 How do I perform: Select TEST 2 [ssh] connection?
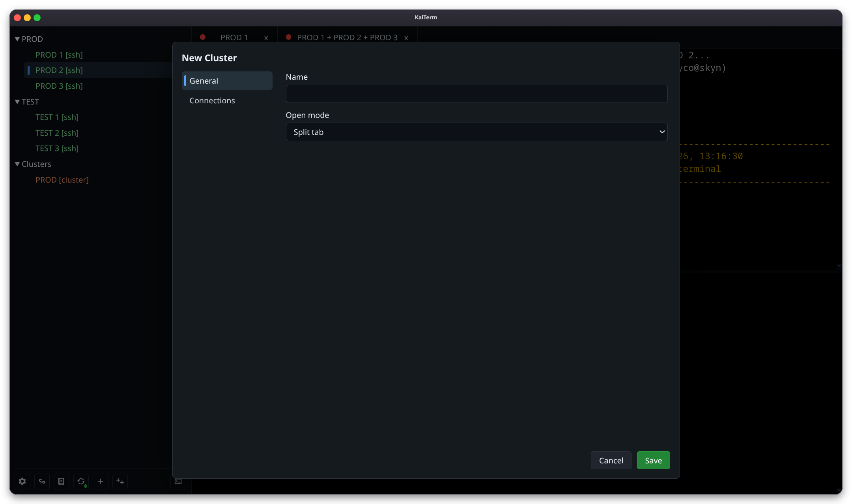pos(57,133)
